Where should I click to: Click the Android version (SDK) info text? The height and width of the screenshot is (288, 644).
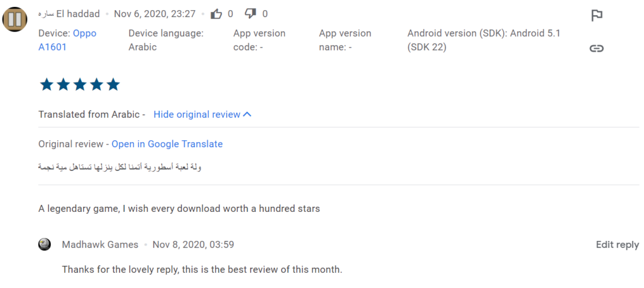pos(483,40)
